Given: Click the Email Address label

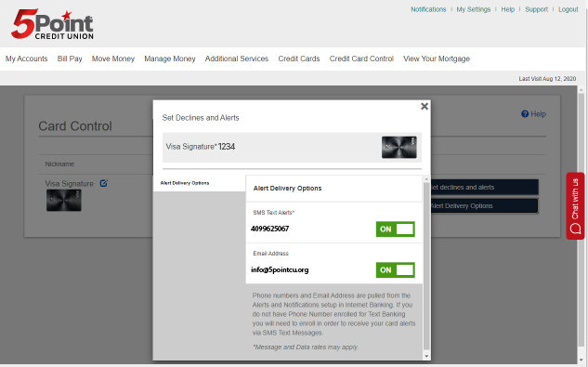Looking at the screenshot, I should point(270,254).
